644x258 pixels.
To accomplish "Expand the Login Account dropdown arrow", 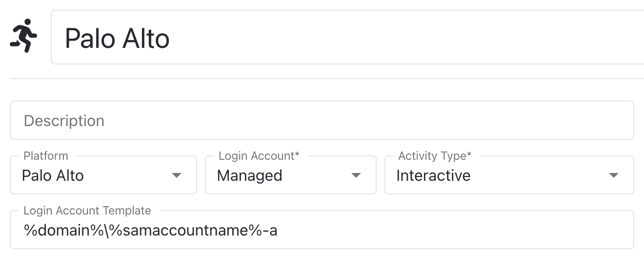I will [356, 175].
